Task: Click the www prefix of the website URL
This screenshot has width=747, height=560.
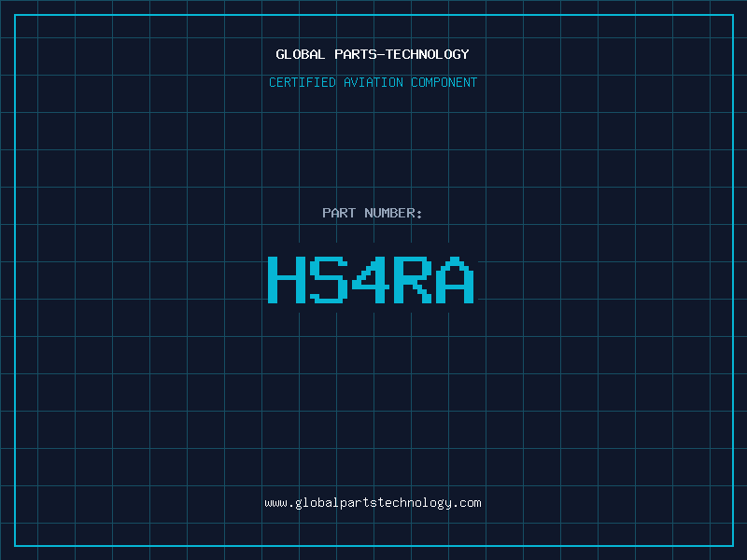Action: pos(275,503)
